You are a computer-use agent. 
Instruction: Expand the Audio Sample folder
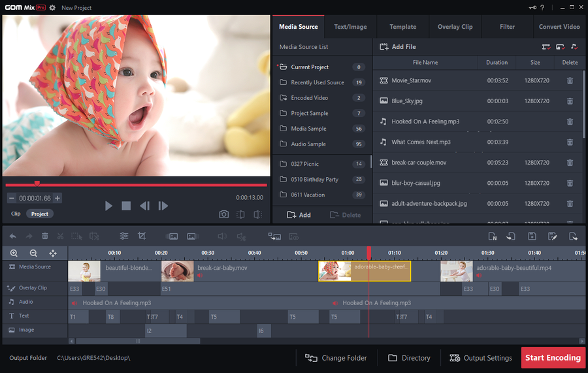coord(308,144)
